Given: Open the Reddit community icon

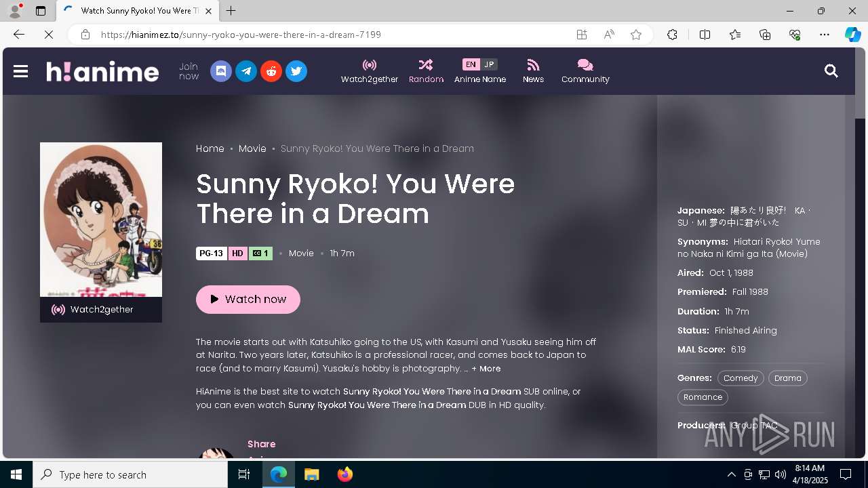Looking at the screenshot, I should click(x=271, y=71).
